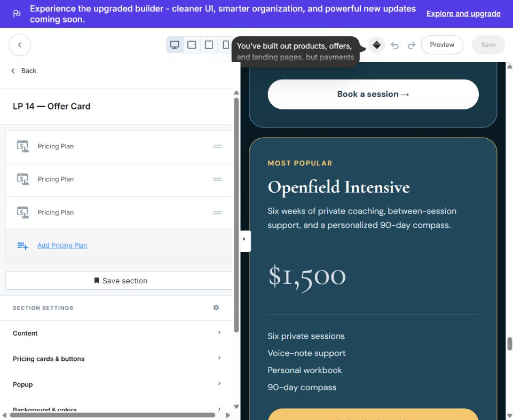Screen dimensions: 513x420
Task: Open the first Pricing Plan icon
Action: (22, 146)
